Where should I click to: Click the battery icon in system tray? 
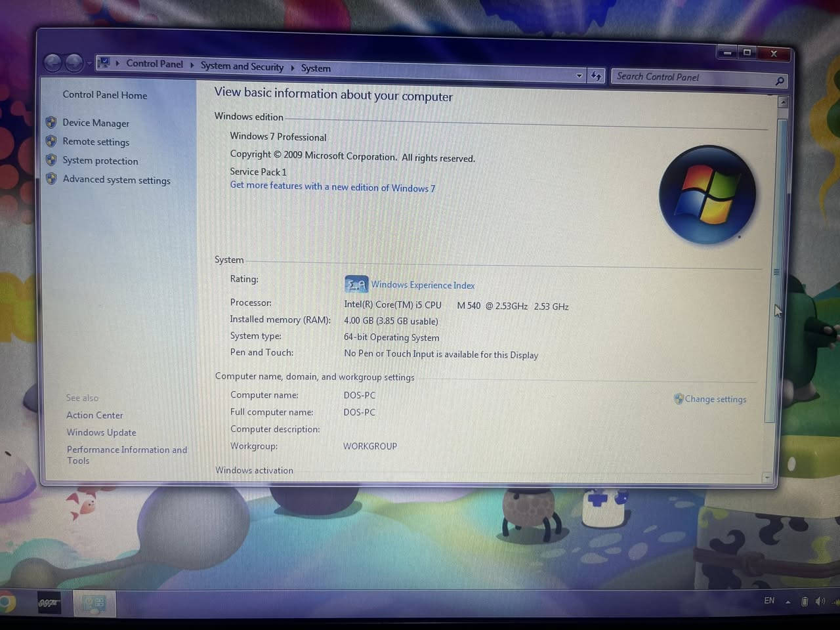pos(805,601)
